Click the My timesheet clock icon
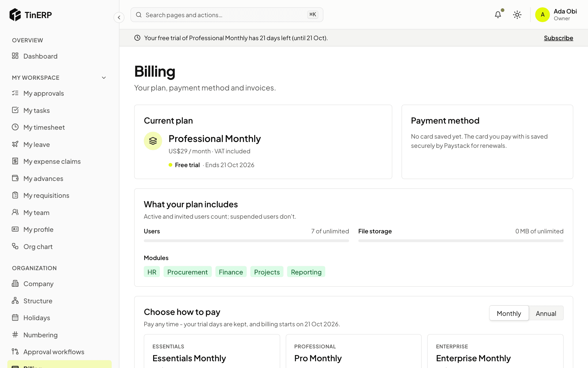 point(15,127)
